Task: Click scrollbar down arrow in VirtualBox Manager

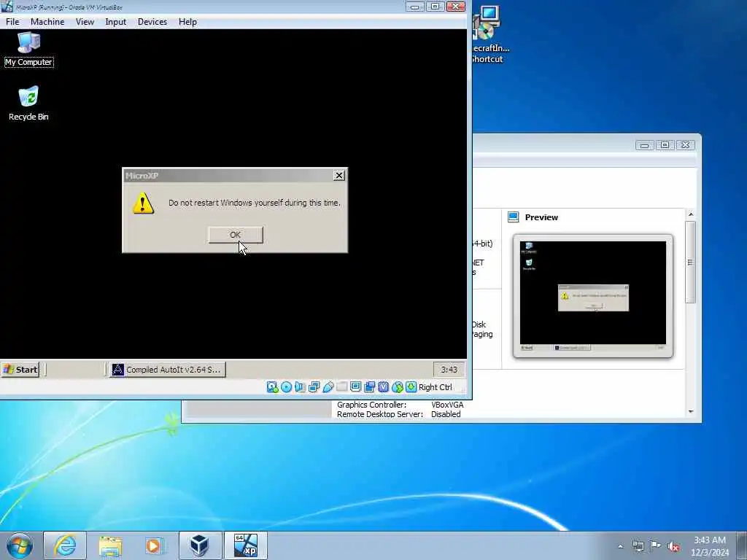Action: click(691, 411)
